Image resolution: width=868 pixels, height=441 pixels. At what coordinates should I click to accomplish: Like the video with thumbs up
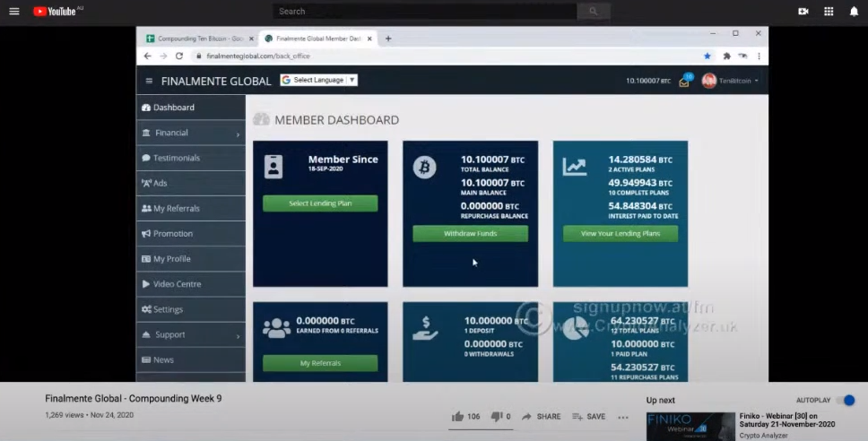pos(458,417)
